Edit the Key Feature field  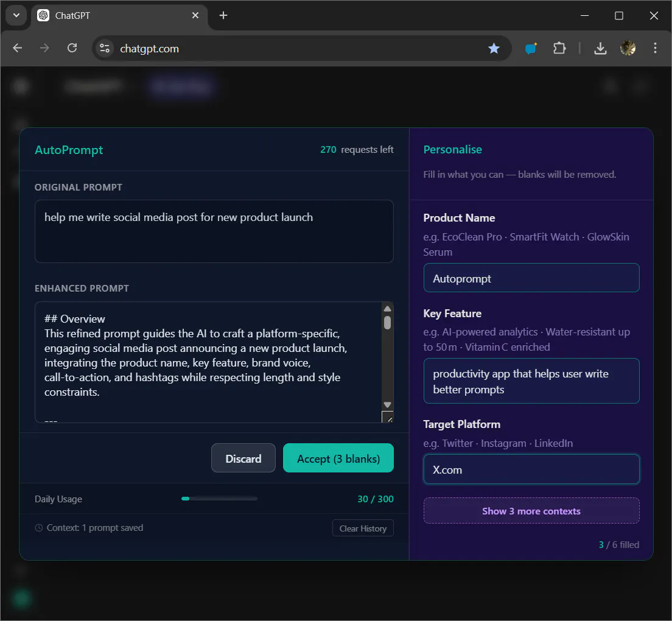(531, 381)
